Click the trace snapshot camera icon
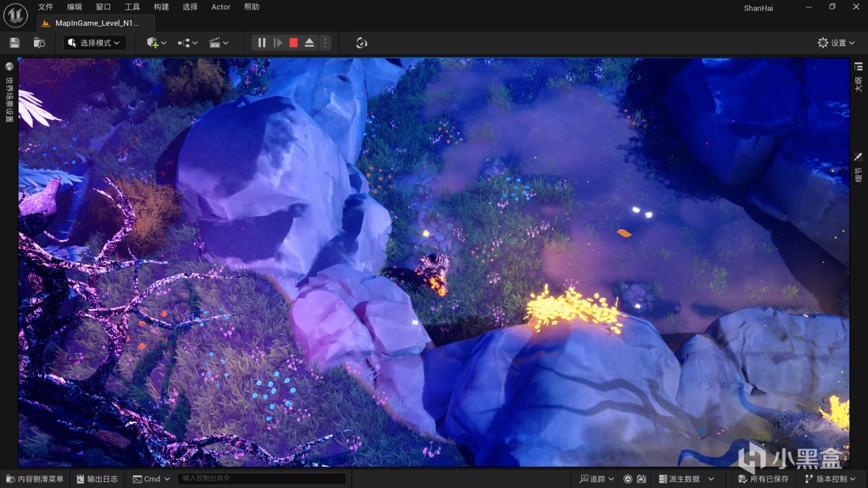This screenshot has height=488, width=868. click(x=642, y=479)
